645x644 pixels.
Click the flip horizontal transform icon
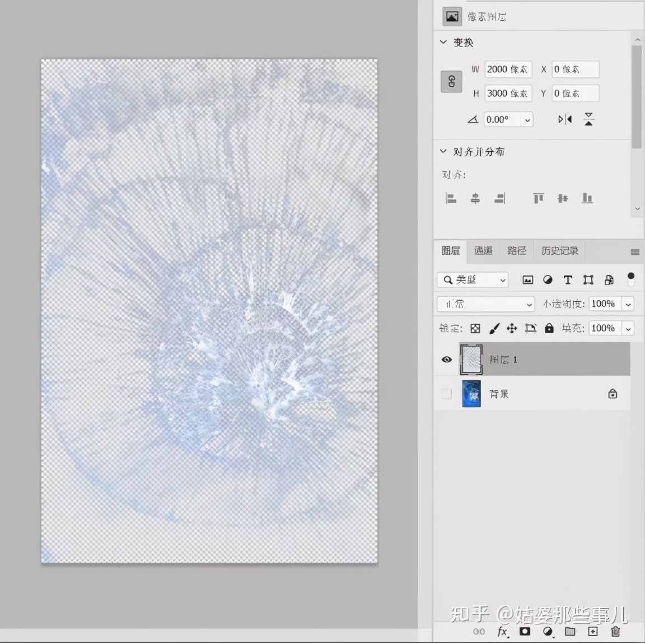pyautogui.click(x=565, y=119)
